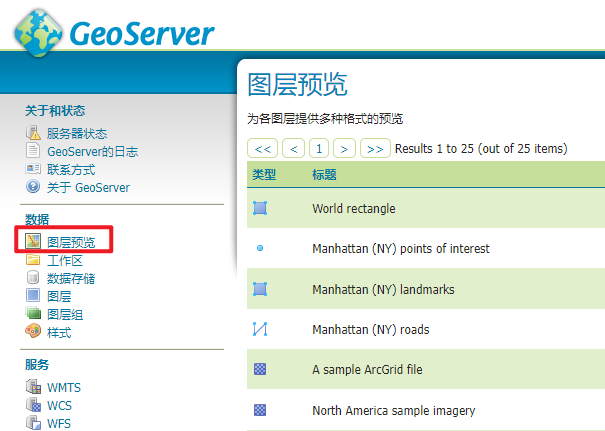Open the 关于 GeoServer link

[88, 188]
